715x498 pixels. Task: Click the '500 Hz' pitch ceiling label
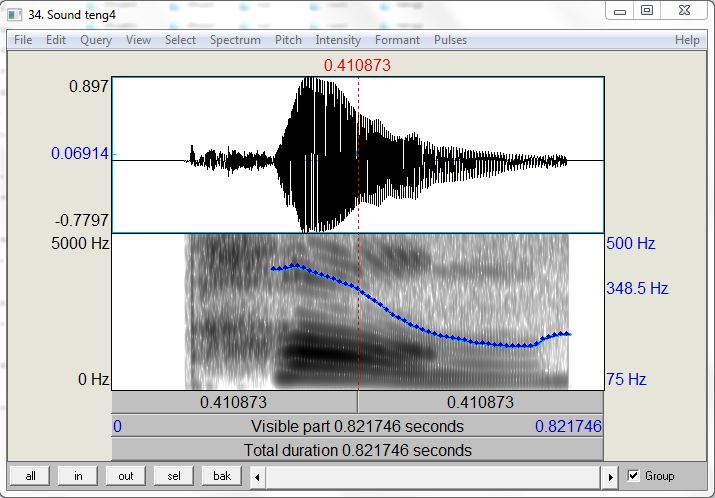point(631,243)
